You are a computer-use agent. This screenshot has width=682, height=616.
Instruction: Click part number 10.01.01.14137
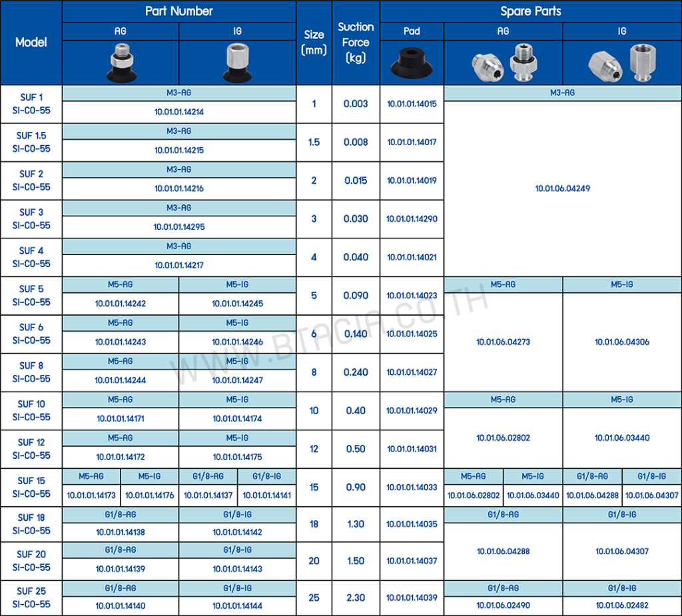tap(208, 495)
